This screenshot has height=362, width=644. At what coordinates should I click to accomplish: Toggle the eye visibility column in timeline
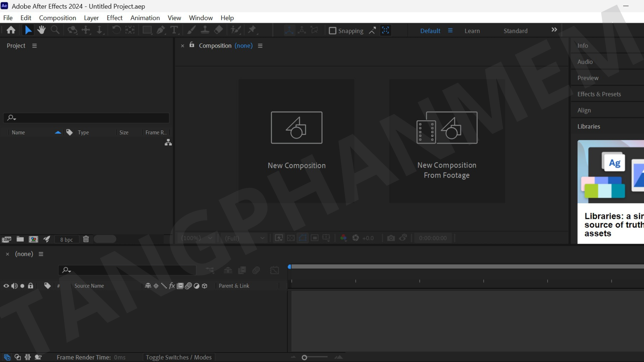(x=6, y=286)
